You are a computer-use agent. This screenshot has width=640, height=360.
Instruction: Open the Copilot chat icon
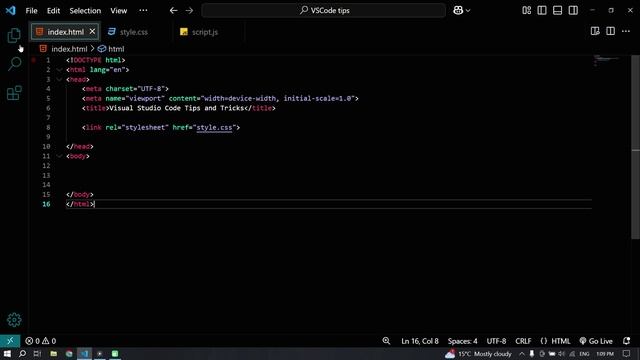(458, 11)
